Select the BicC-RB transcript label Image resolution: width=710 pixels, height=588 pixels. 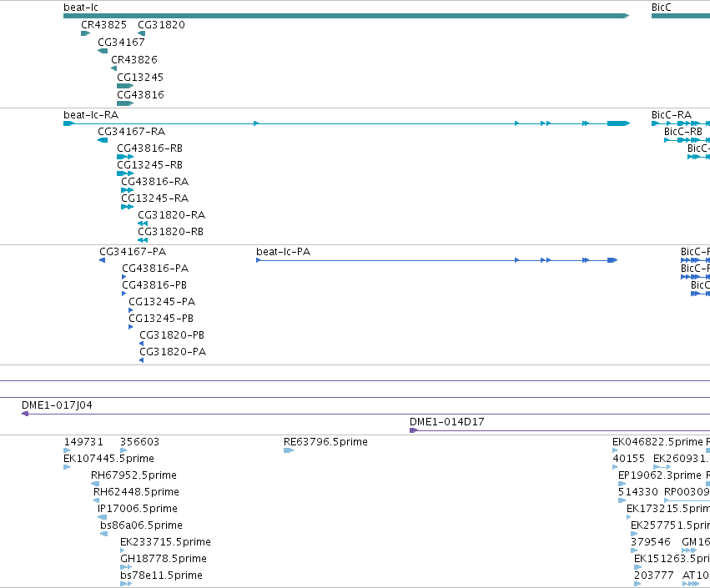[683, 132]
